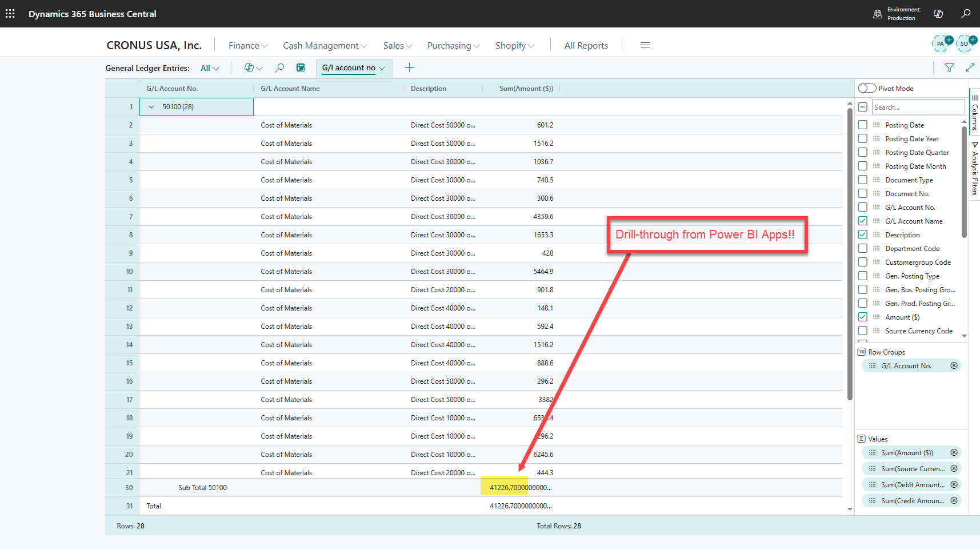The image size is (980, 549).
Task: Click the search magnifier in top bar
Action: point(966,14)
